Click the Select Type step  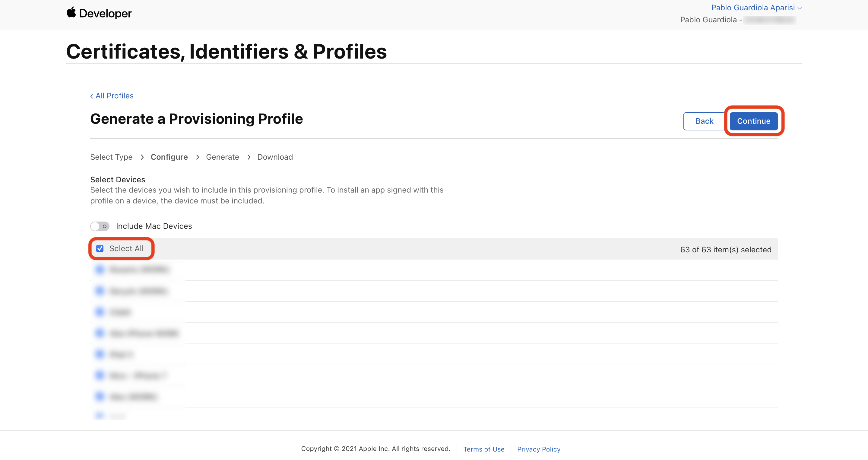(111, 157)
